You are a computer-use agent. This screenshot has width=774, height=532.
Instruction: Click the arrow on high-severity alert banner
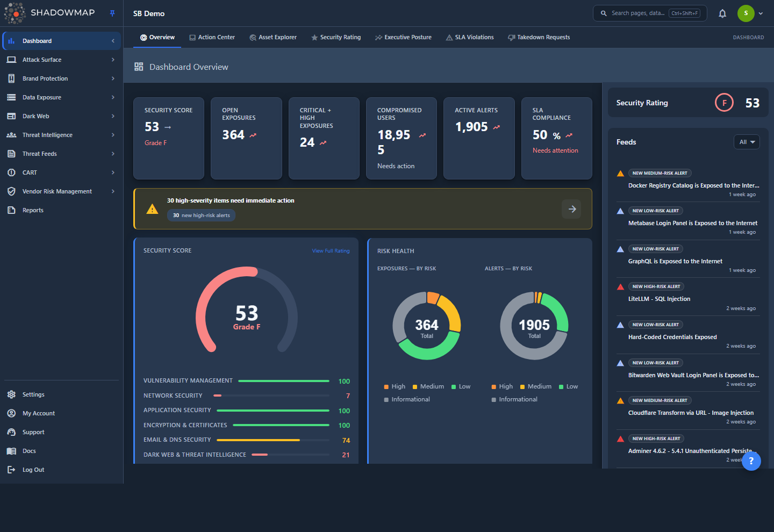(571, 209)
